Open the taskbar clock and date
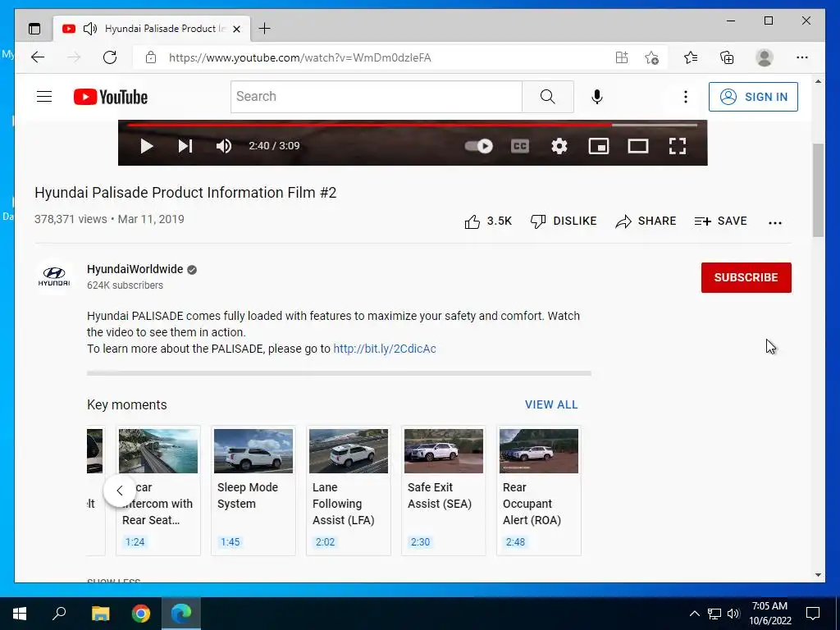 pyautogui.click(x=769, y=614)
